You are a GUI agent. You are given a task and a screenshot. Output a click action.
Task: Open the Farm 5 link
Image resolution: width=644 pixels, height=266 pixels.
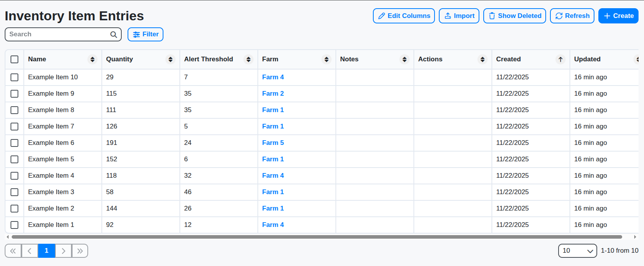pos(273,143)
